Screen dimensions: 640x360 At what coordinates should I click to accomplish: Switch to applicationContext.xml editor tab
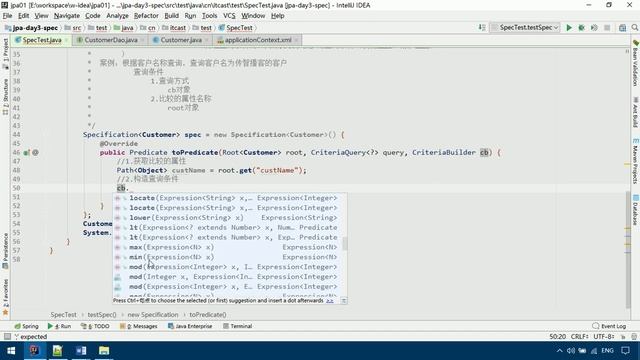click(x=258, y=40)
